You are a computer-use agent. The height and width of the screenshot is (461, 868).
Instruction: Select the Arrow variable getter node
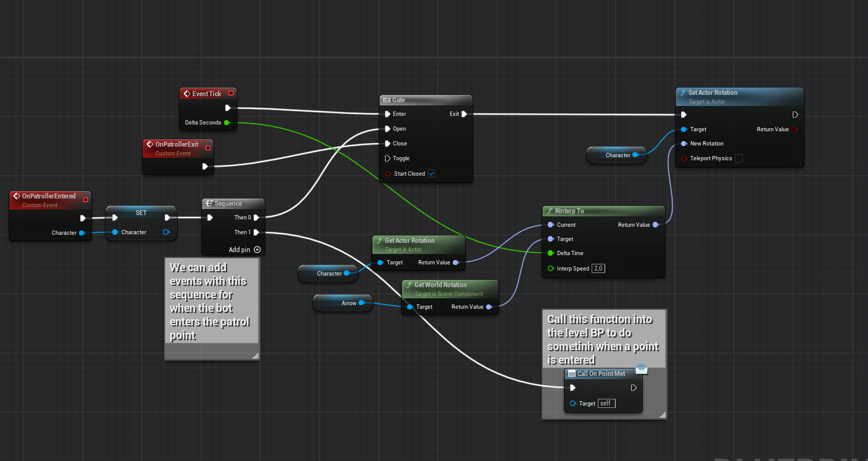click(x=342, y=303)
